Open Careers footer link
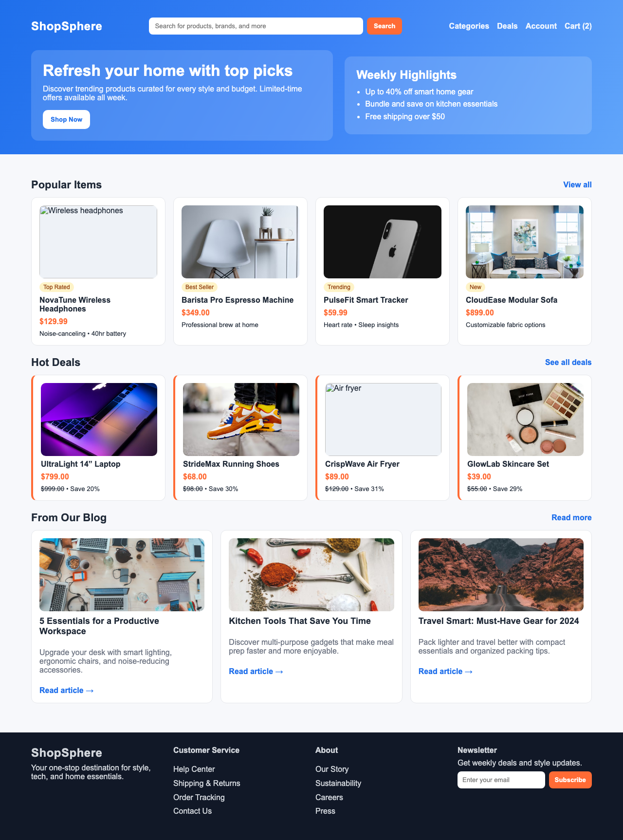This screenshot has width=623, height=840. pos(329,798)
